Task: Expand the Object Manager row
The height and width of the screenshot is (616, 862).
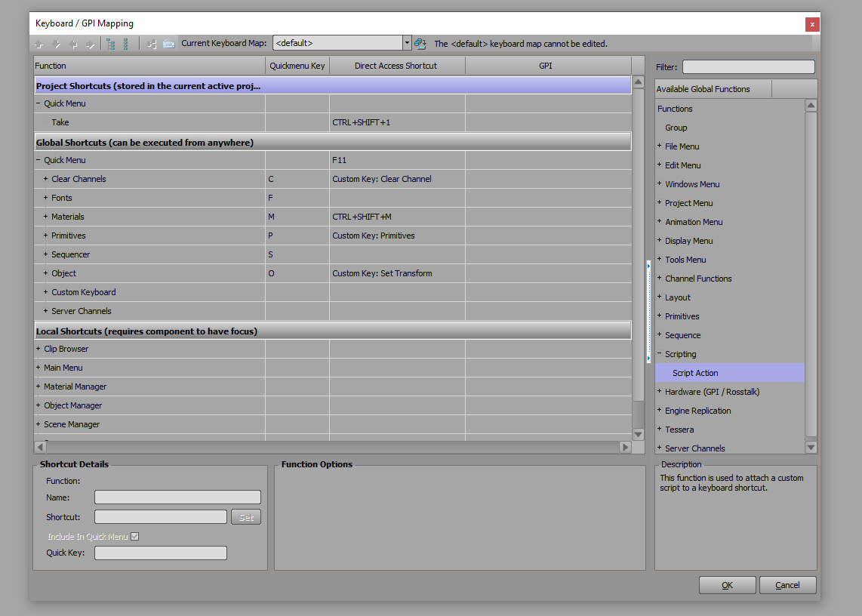Action: 38,405
